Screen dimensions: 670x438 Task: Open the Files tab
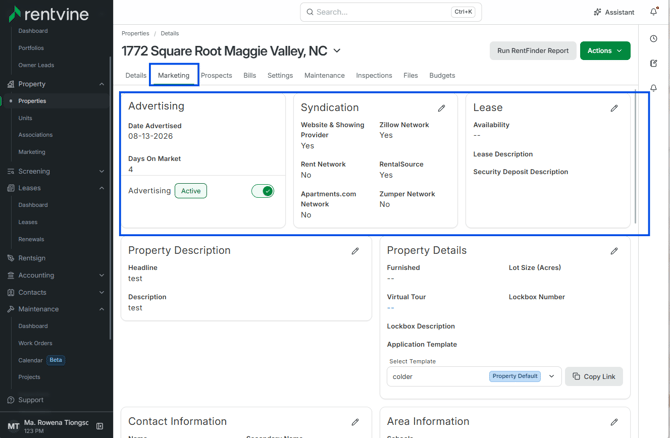(410, 76)
